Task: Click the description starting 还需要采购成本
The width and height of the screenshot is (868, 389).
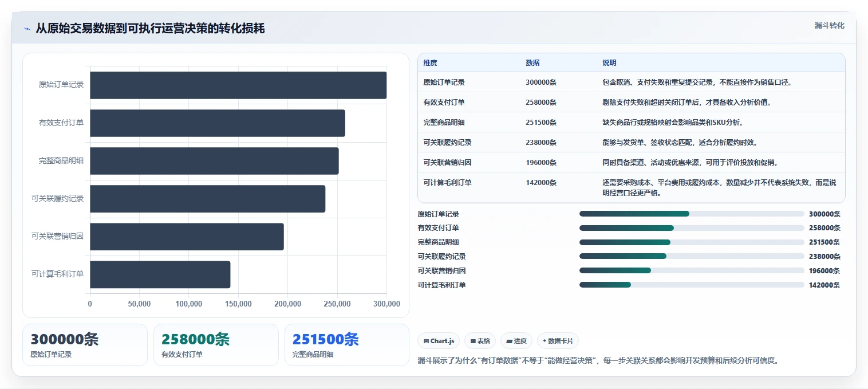Action: click(719, 188)
